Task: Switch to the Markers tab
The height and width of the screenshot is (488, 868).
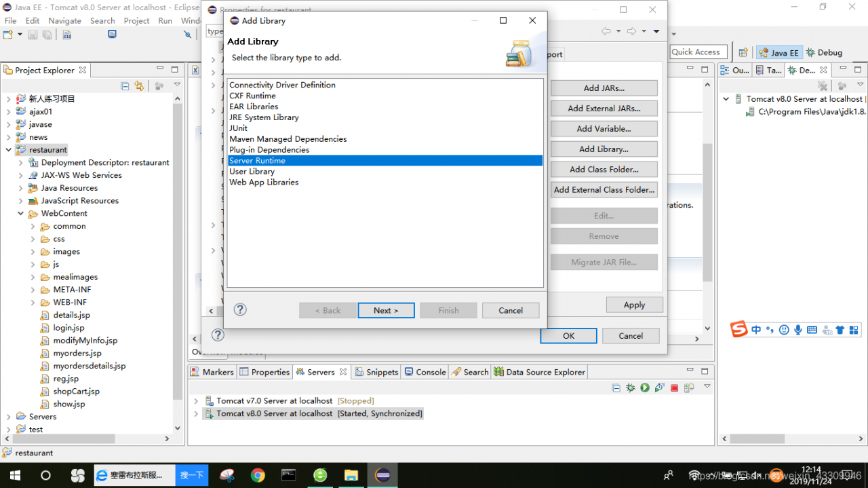Action: point(212,372)
